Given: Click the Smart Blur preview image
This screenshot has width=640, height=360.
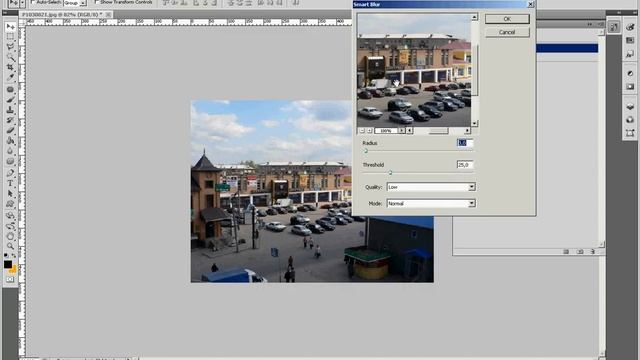Looking at the screenshot, I should (x=414, y=71).
